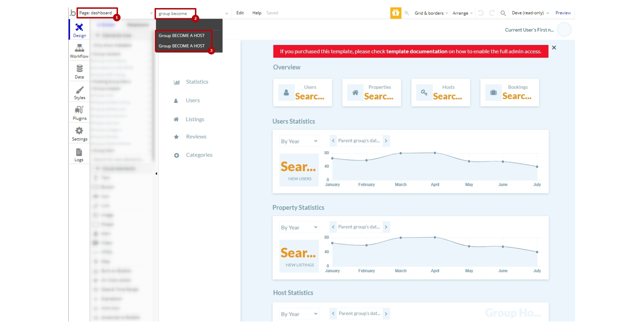Click previous date arrow in Property Statistics
The image size is (644, 324).
(x=333, y=227)
